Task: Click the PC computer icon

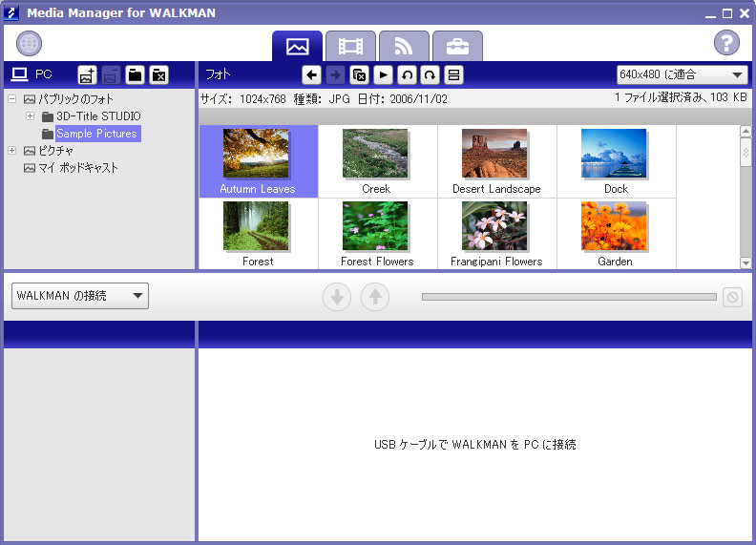Action: tap(20, 74)
